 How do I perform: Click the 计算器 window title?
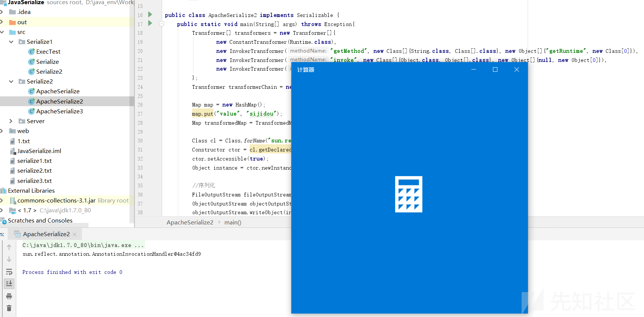[306, 70]
